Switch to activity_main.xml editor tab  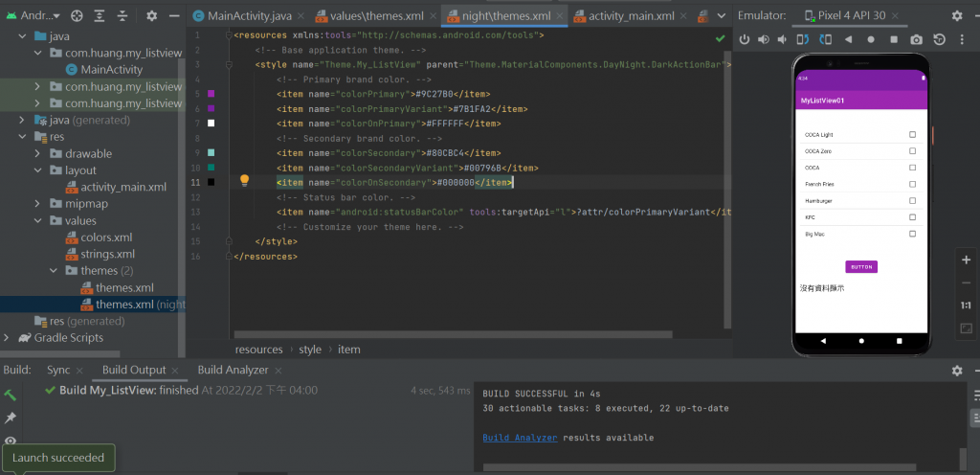click(631, 16)
